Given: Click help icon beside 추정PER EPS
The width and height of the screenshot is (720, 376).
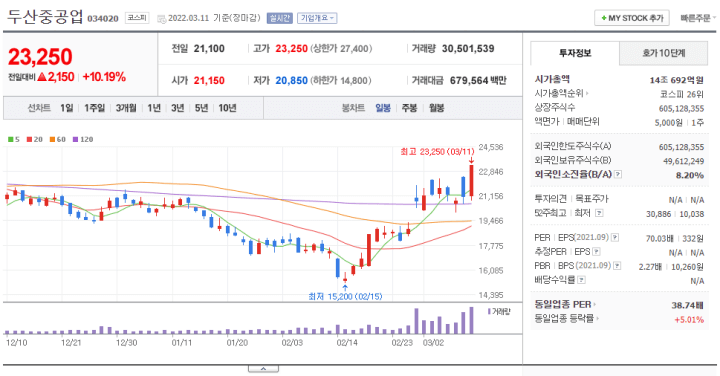Looking at the screenshot, I should click(x=596, y=252).
